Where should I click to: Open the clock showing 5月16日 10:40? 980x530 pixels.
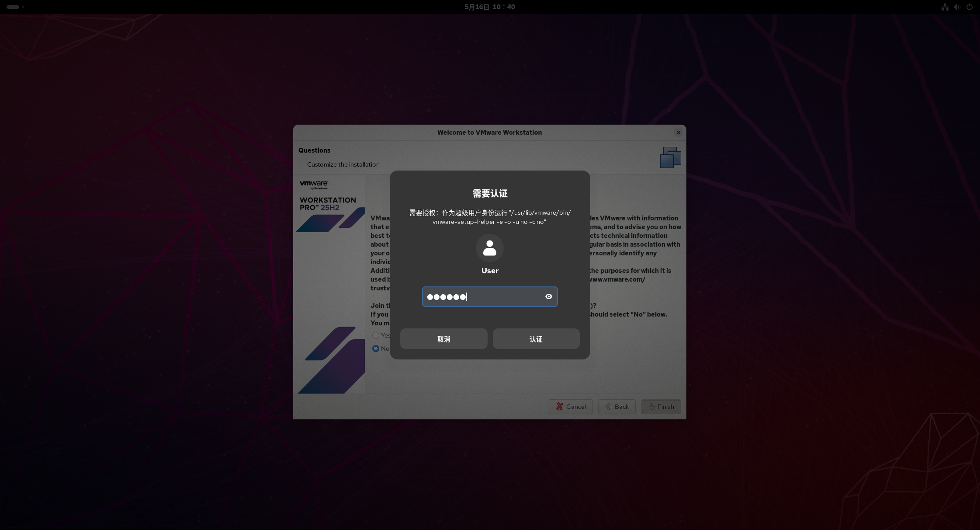pos(490,7)
